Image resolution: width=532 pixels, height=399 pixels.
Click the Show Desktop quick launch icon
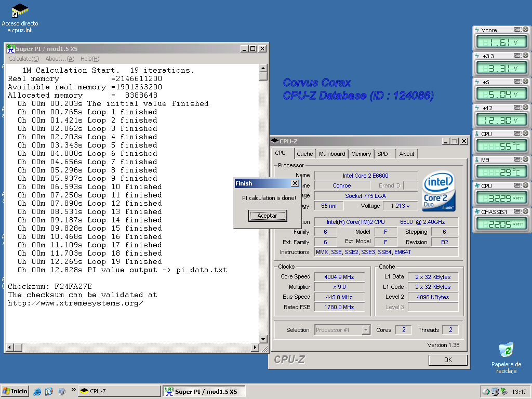click(61, 391)
